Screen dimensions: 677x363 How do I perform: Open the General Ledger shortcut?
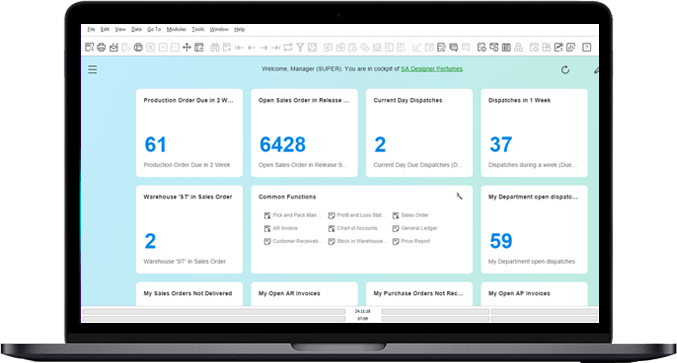pos(415,228)
